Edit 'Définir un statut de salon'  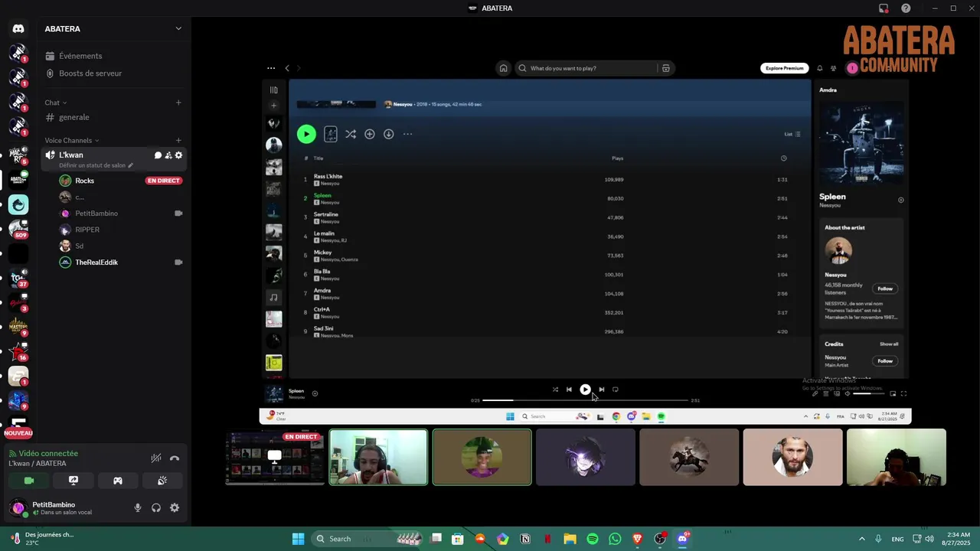(x=96, y=165)
